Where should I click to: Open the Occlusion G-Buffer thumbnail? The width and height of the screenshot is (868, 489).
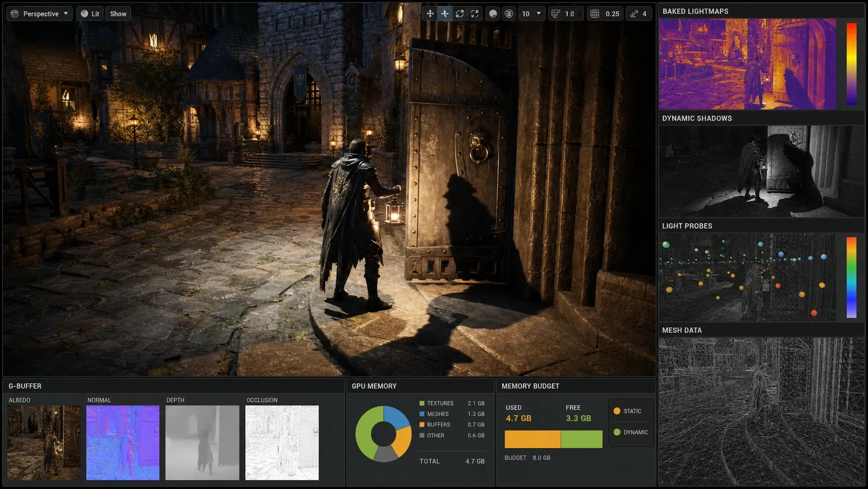[282, 443]
